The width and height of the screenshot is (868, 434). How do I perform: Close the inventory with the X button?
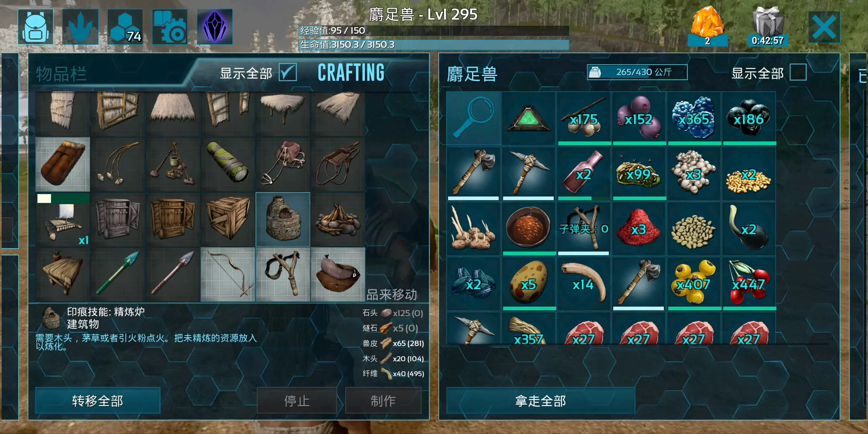pos(824,27)
